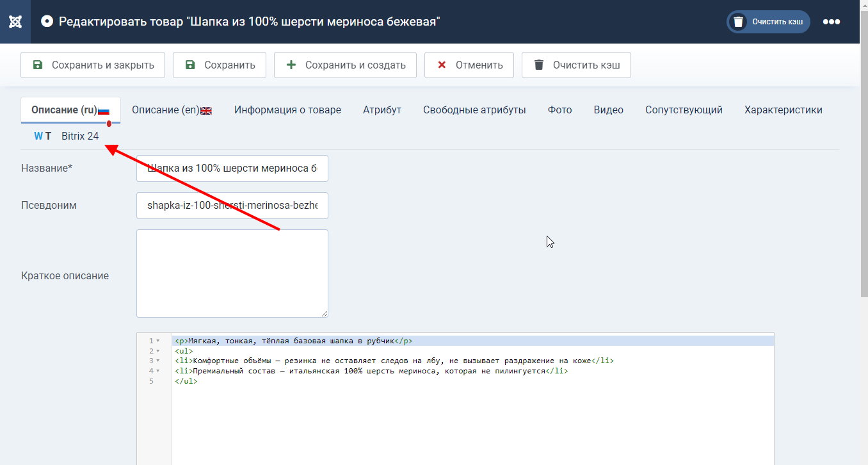This screenshot has height=465, width=868.
Task: Switch to WT Bitrix 24 tab
Action: [67, 136]
